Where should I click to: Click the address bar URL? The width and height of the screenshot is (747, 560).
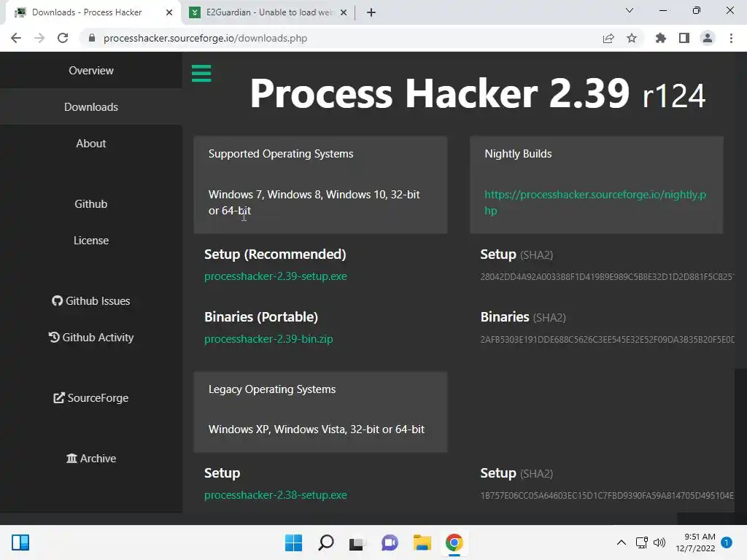(x=205, y=38)
